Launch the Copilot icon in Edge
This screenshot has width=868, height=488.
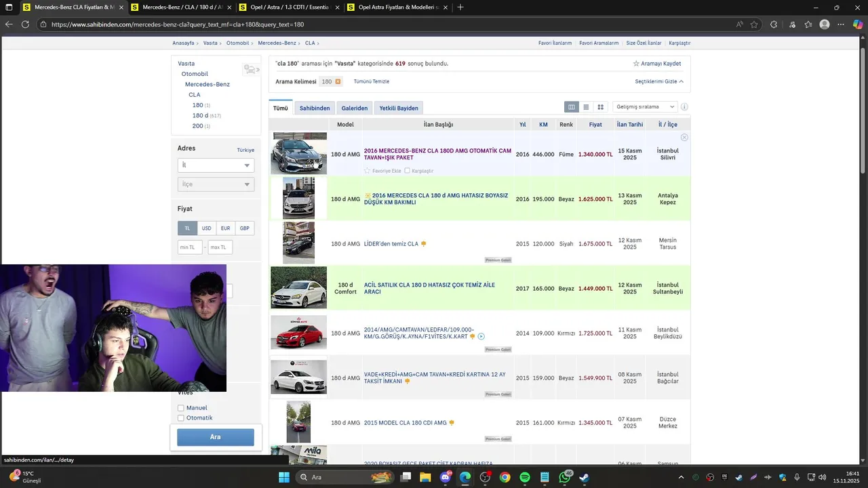click(858, 24)
